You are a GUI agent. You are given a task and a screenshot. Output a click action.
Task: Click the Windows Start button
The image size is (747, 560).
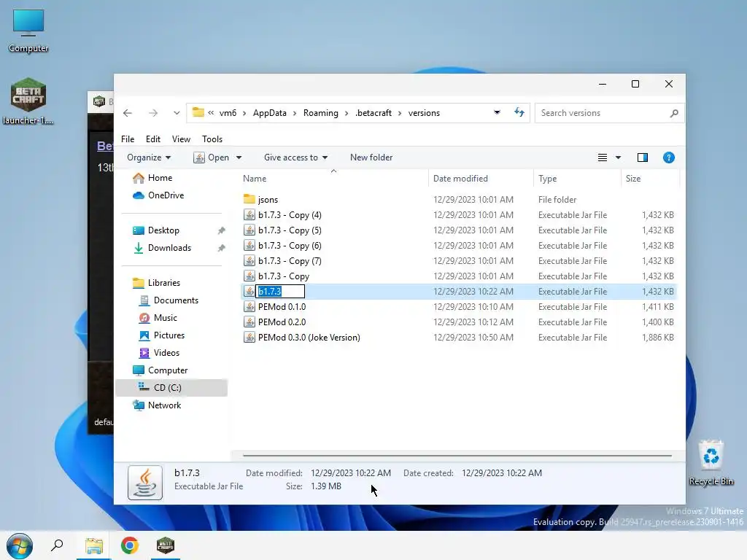click(19, 545)
